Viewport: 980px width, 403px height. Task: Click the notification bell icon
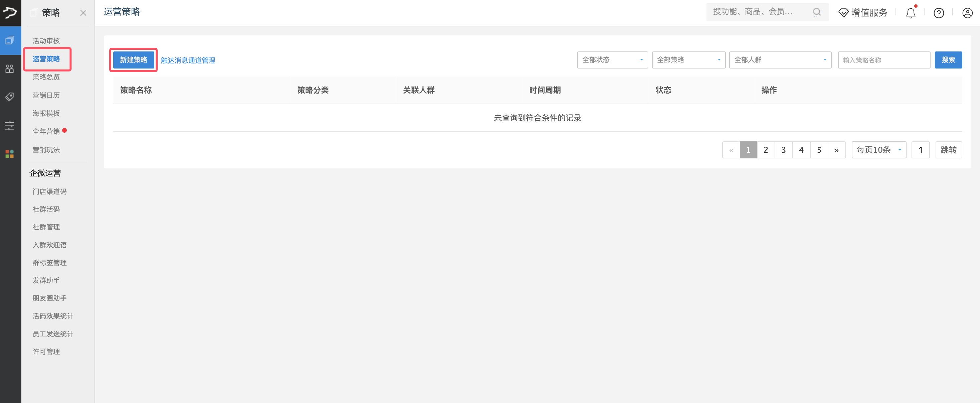click(x=911, y=13)
